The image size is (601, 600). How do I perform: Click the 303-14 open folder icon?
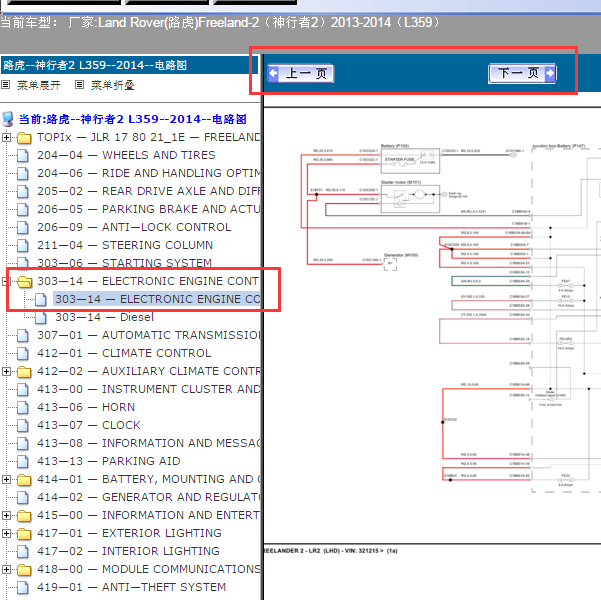point(25,282)
